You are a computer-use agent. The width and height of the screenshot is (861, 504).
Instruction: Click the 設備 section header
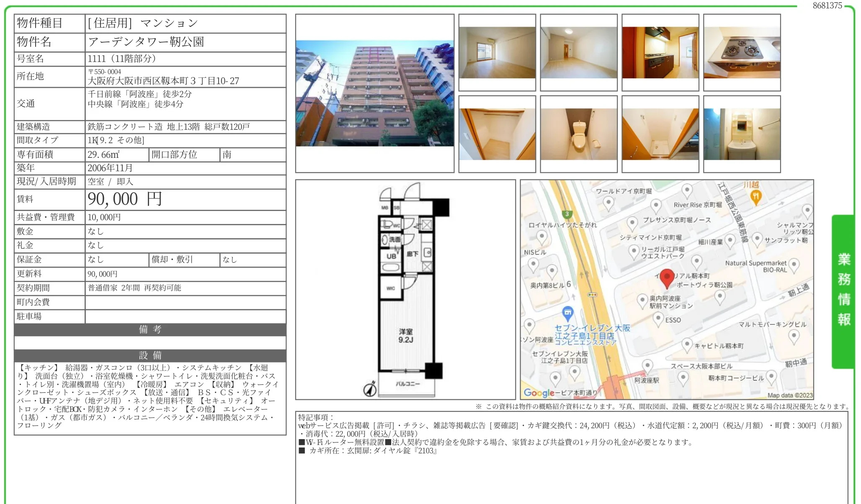[150, 355]
